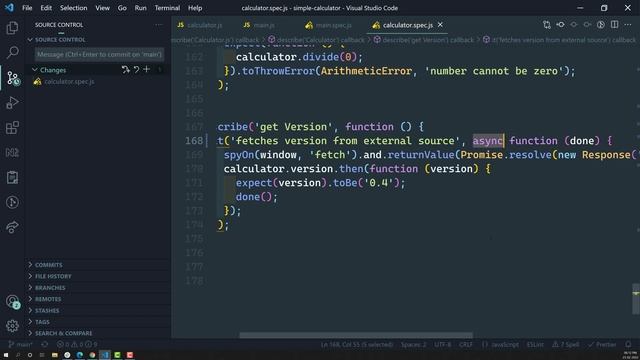Image resolution: width=640 pixels, height=360 pixels.
Task: Click 'fetches version from external source' breadcrumb
Action: tap(560, 40)
